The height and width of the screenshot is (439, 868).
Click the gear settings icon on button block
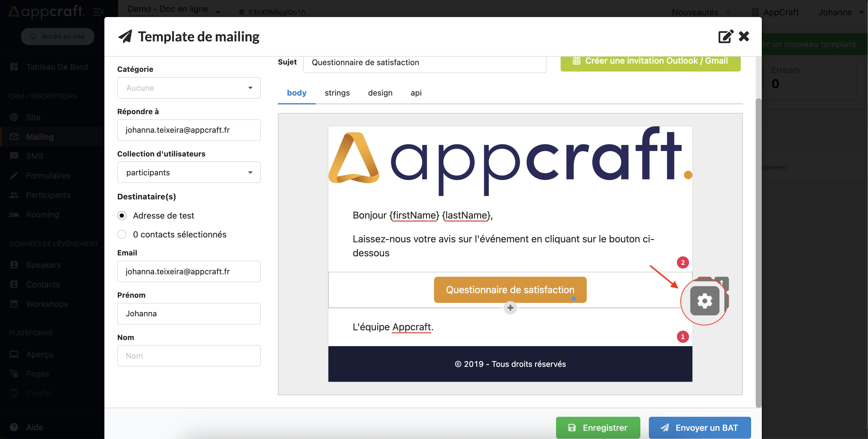704,300
